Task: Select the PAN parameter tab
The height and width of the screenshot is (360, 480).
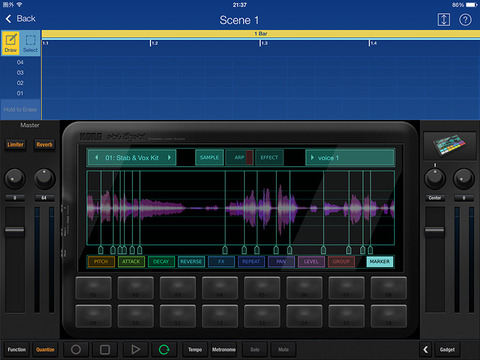Action: [x=281, y=262]
